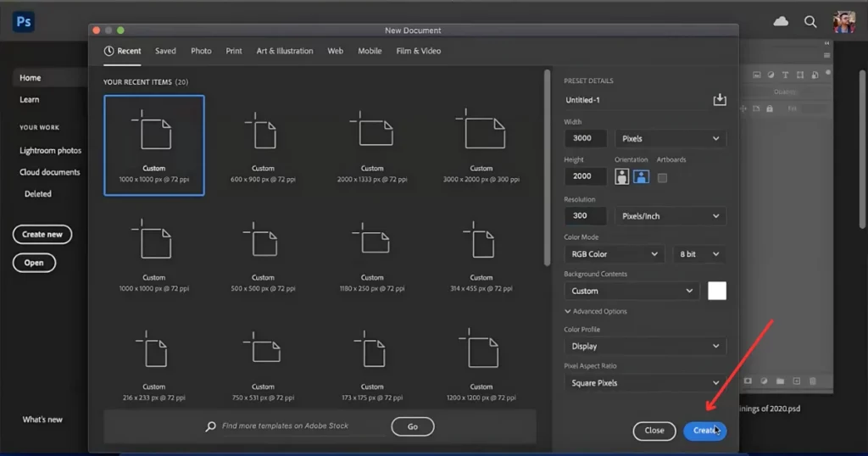Click the Height input field showing 2000
Screen dimensions: 868x456
[585, 176]
